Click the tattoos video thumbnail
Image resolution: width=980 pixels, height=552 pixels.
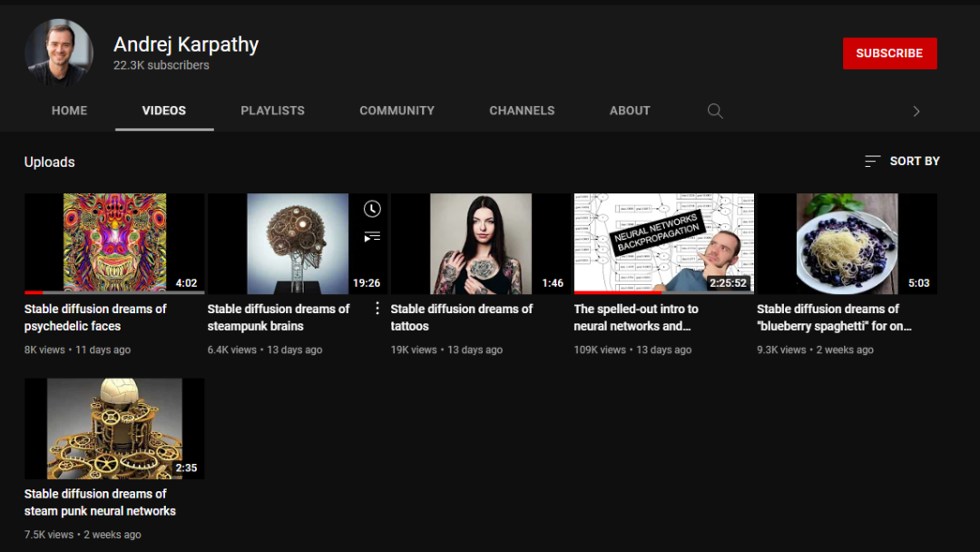480,243
